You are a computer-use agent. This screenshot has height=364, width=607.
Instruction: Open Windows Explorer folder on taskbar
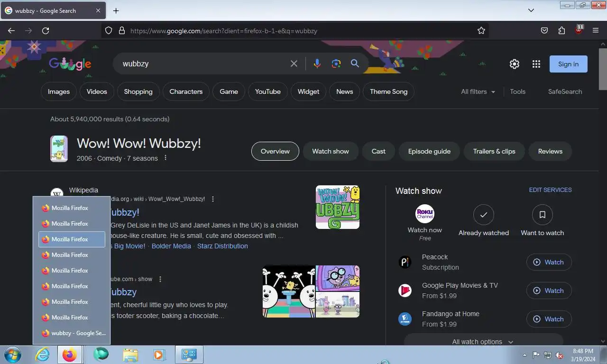130,355
